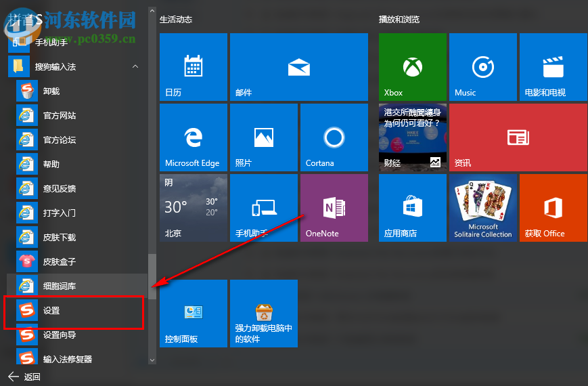The image size is (588, 386).
Task: Click the 返回 back button
Action: [x=24, y=377]
